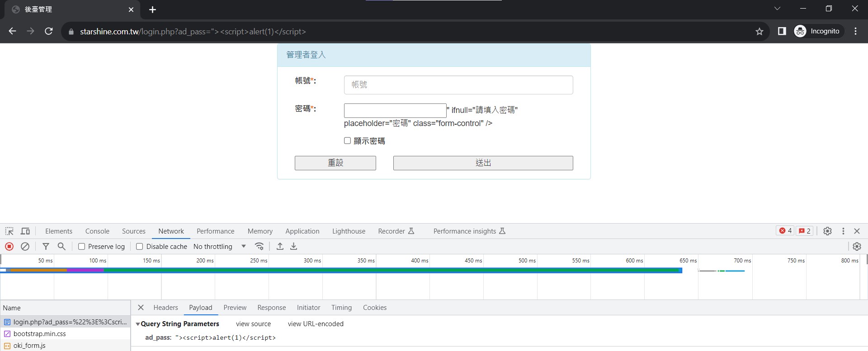The width and height of the screenshot is (868, 351).
Task: Open the Recorder tab
Action: (396, 231)
